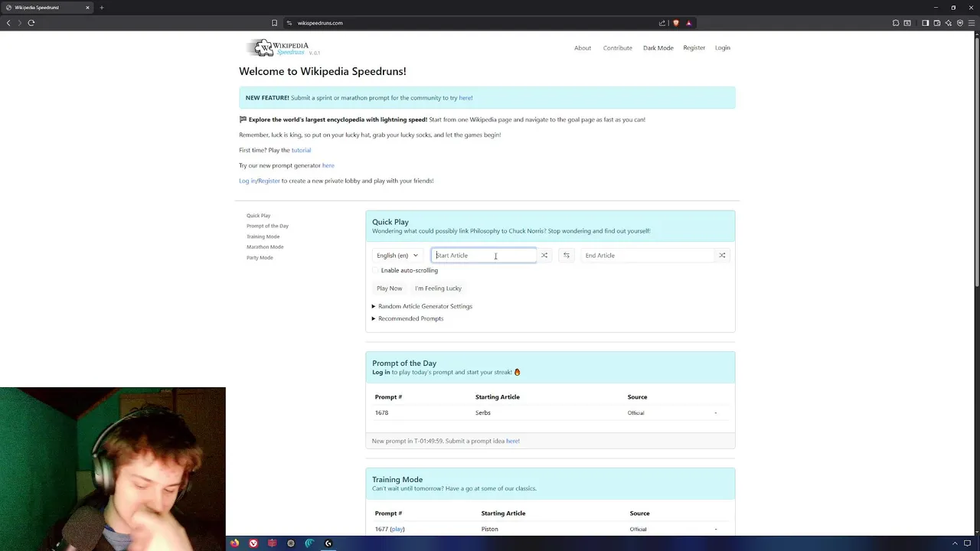Bookmark this page icon in address bar
This screenshot has width=980, height=551.
coord(274,23)
